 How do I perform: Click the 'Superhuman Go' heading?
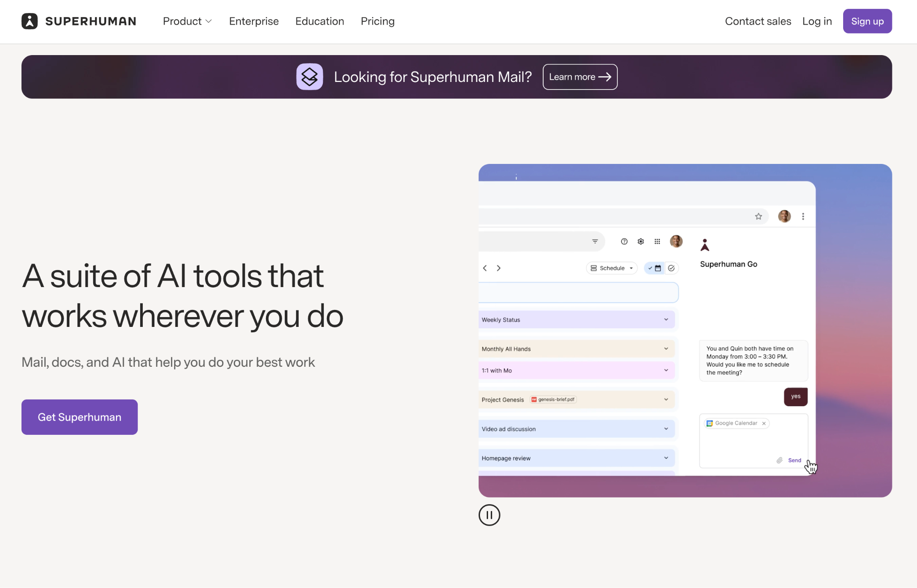[728, 264]
